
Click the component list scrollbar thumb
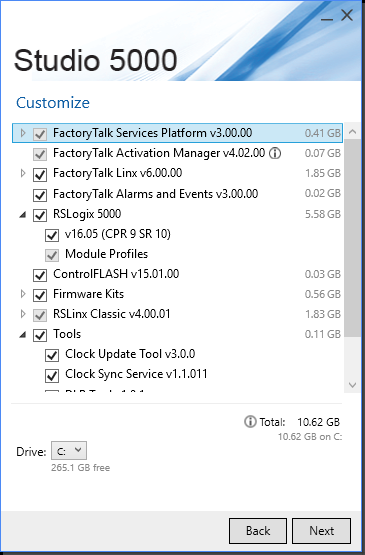pos(352,238)
